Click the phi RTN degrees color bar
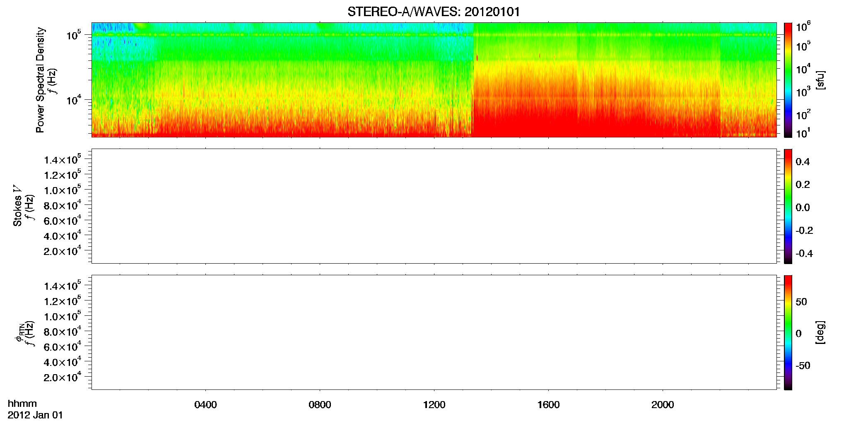 click(788, 332)
